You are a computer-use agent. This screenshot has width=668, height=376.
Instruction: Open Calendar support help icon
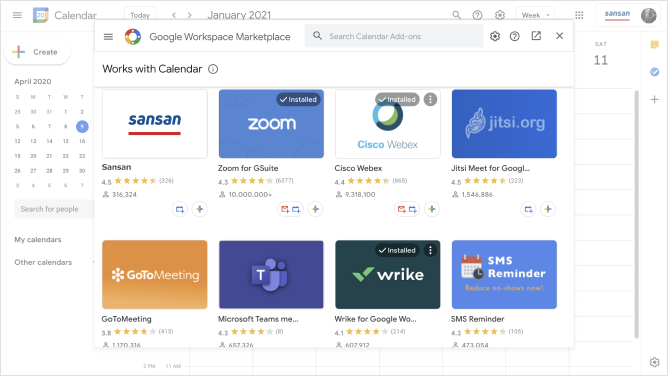point(477,15)
